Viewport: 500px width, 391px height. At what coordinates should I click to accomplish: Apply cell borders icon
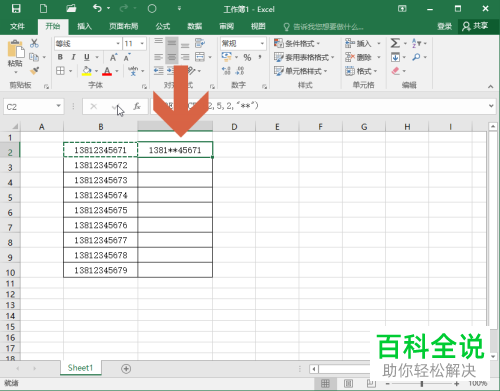(x=60, y=71)
